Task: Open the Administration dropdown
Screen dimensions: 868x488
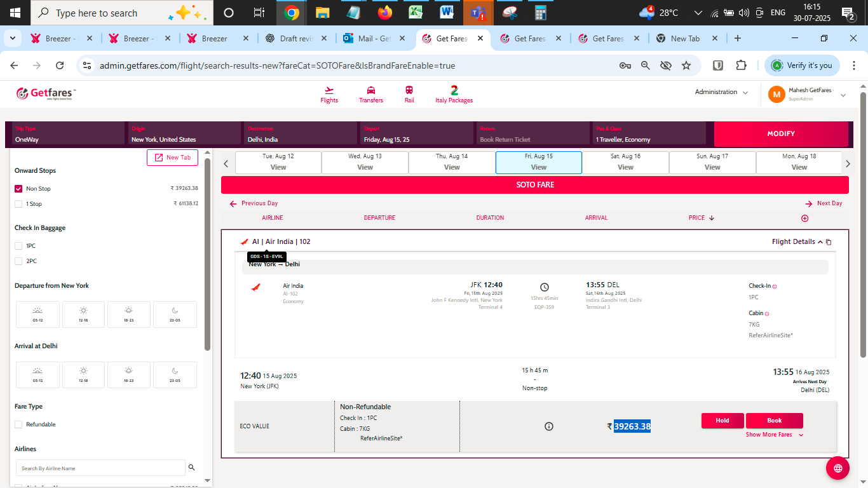Action: pos(721,92)
